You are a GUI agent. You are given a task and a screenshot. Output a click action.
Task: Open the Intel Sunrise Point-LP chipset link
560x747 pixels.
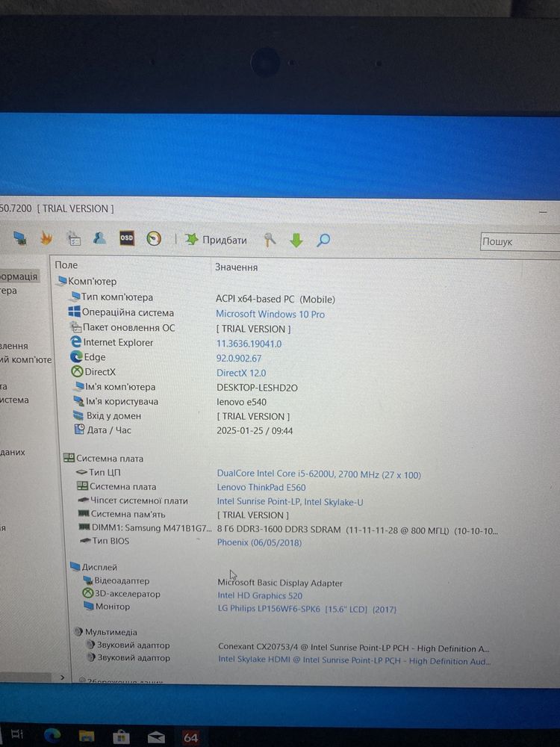(x=290, y=502)
